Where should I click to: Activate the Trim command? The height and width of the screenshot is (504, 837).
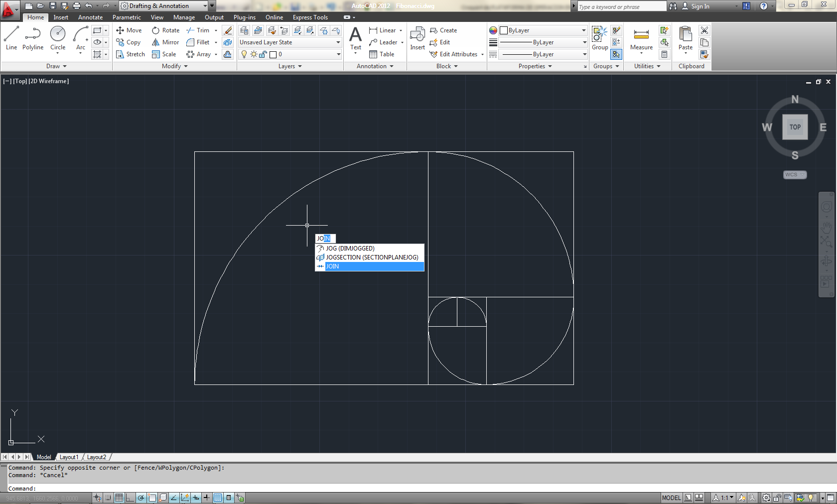click(198, 30)
